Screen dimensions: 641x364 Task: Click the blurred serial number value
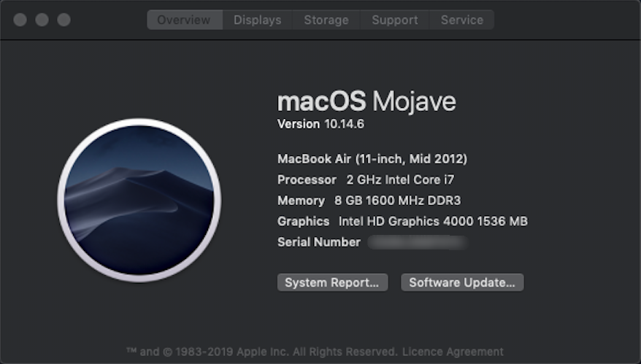[x=418, y=242]
